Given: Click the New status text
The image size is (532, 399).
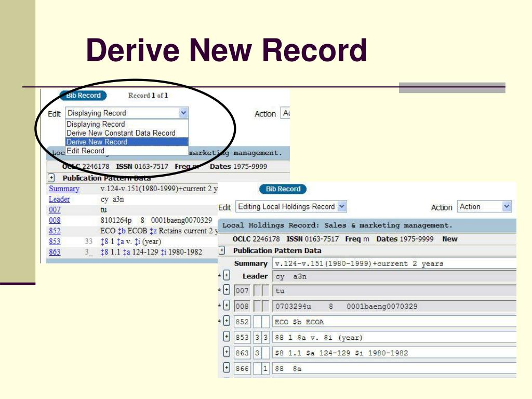Looking at the screenshot, I should pos(450,239).
